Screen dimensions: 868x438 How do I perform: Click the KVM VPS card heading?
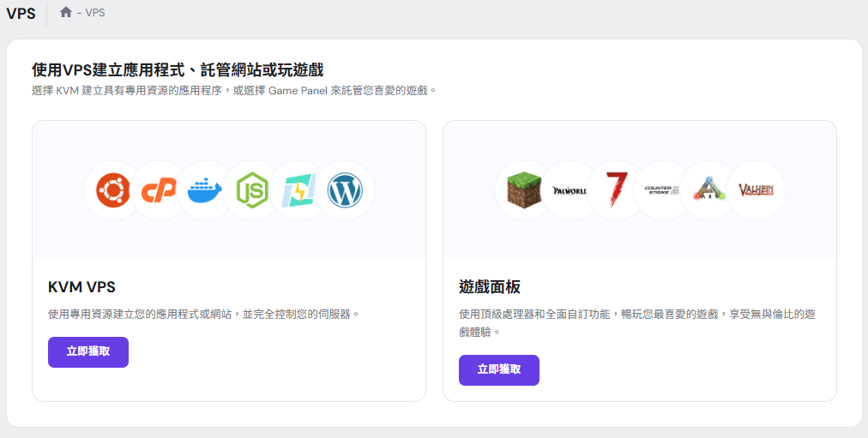click(x=82, y=287)
